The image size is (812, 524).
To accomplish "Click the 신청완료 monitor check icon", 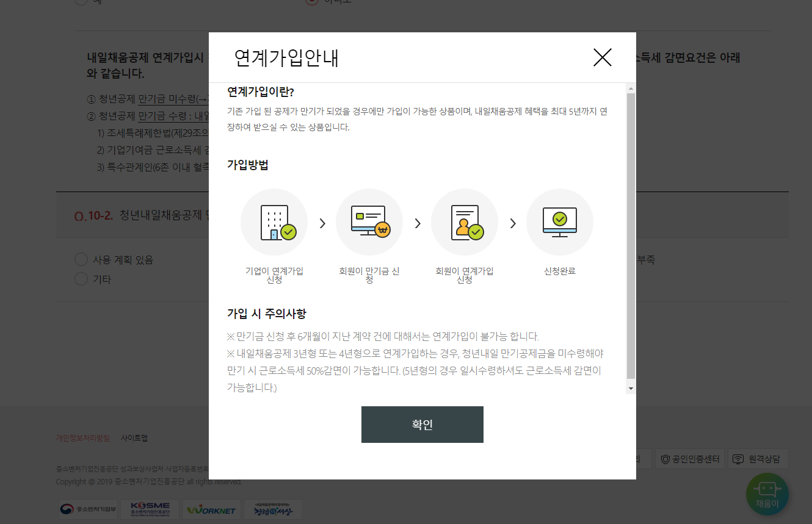I will tap(560, 222).
